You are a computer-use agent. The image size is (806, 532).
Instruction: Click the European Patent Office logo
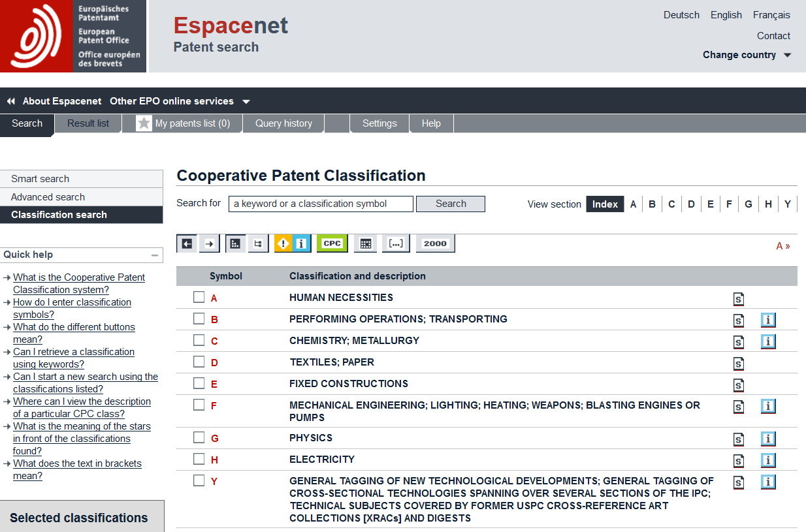click(73, 36)
